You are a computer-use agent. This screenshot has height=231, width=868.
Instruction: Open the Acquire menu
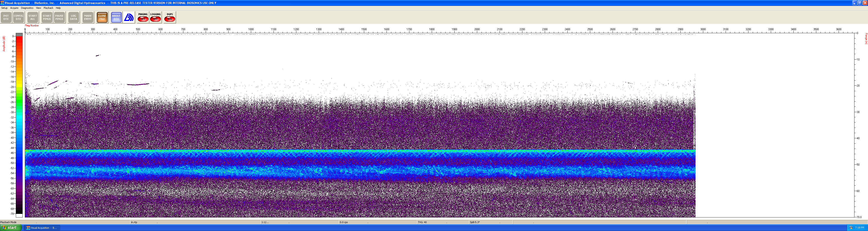[14, 8]
